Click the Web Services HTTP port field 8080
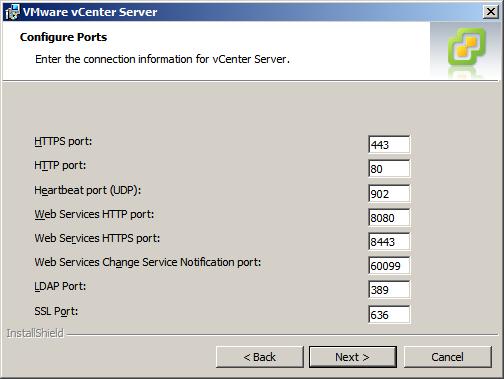This screenshot has width=504, height=379. coord(389,218)
